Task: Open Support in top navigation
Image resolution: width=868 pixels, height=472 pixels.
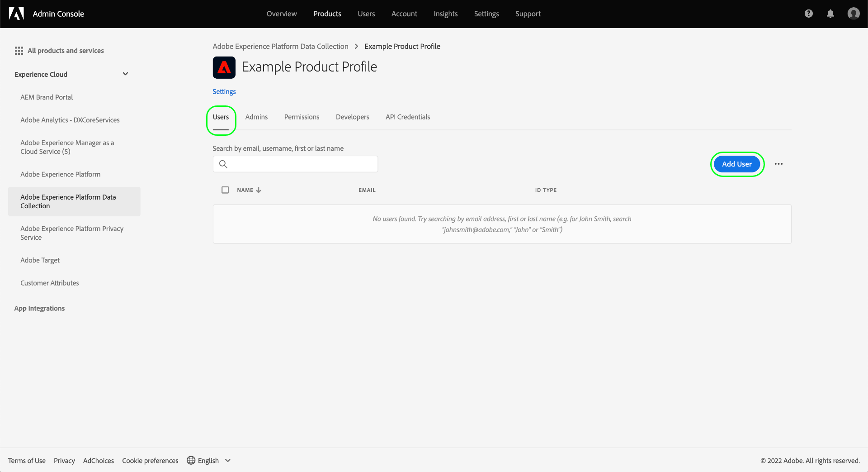Action: tap(528, 14)
